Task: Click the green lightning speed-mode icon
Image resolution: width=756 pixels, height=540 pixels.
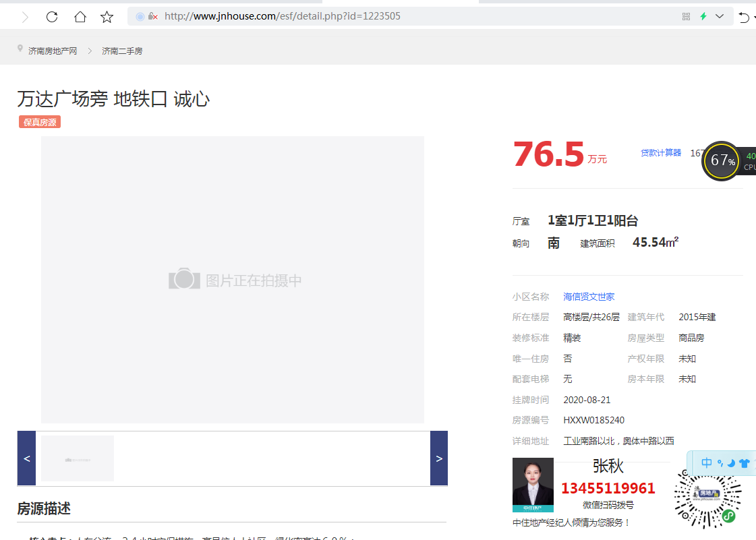Action: 703,16
